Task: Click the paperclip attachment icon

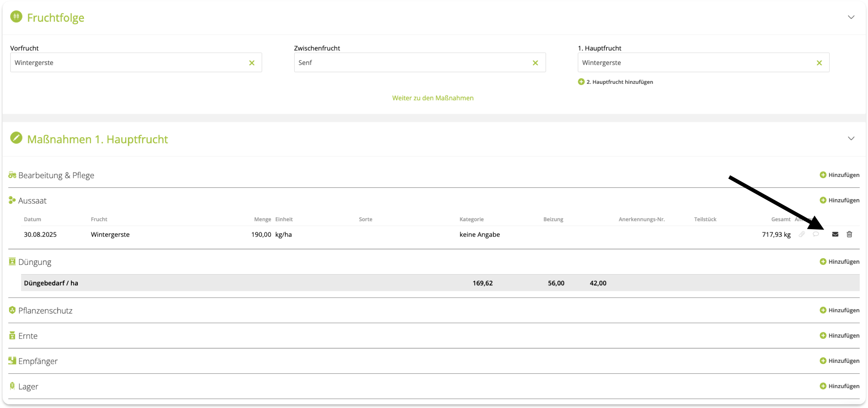Action: click(x=801, y=234)
